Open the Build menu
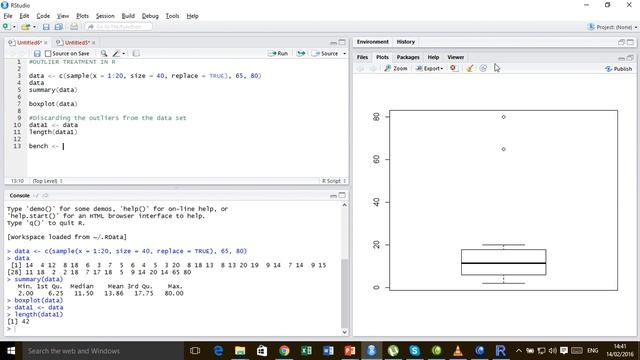Viewport: 640px width, 360px height. (x=128, y=16)
